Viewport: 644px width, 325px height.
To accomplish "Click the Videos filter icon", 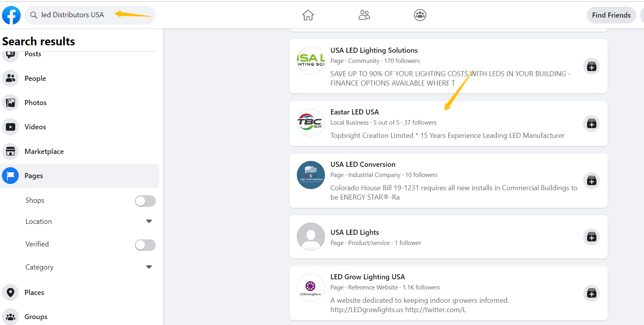I will tap(11, 127).
